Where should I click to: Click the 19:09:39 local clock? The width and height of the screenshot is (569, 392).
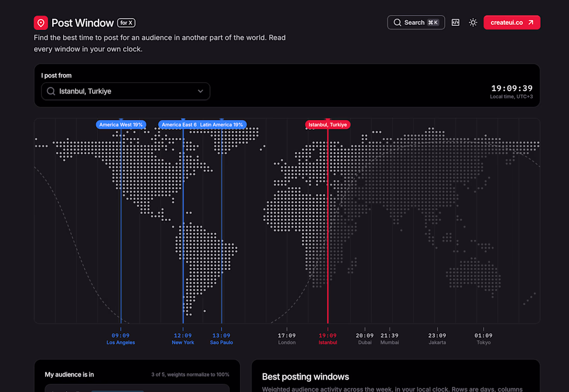[512, 88]
